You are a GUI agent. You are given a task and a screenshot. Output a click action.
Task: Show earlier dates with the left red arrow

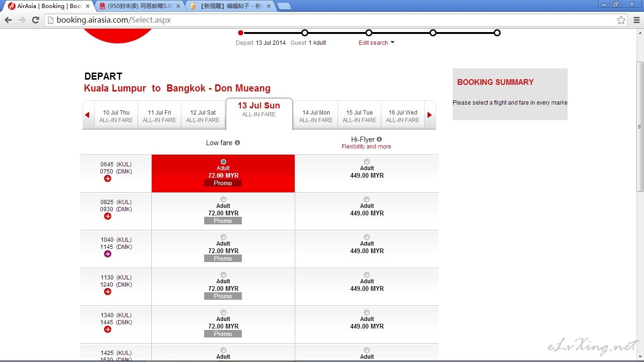(87, 115)
